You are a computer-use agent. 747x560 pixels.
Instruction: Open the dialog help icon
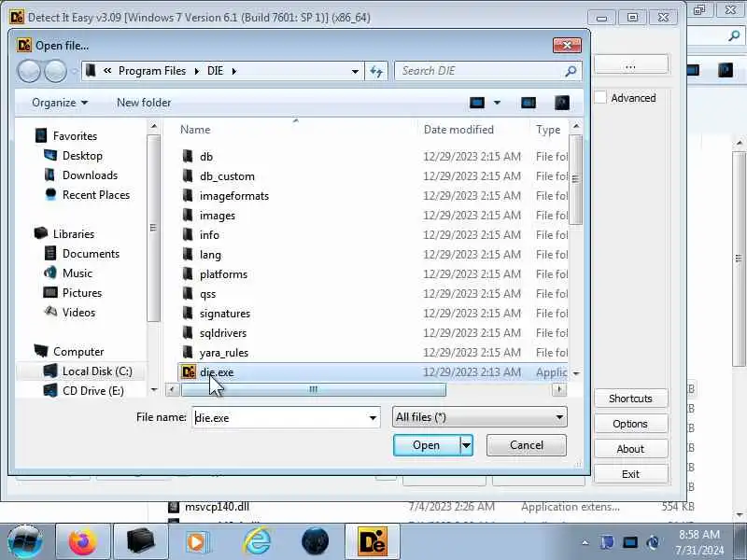pos(562,103)
